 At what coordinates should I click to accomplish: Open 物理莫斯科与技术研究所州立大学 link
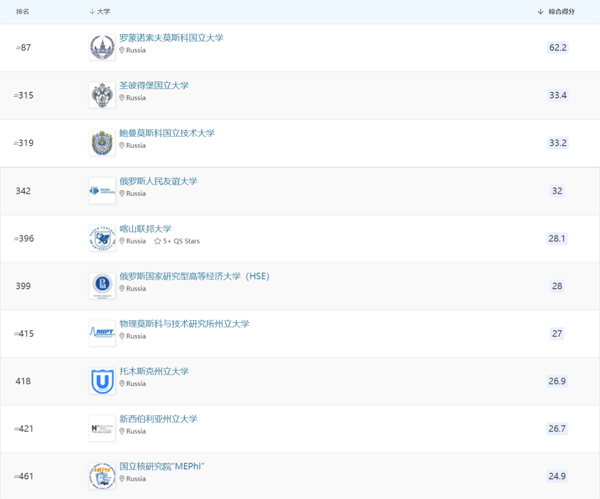[184, 324]
